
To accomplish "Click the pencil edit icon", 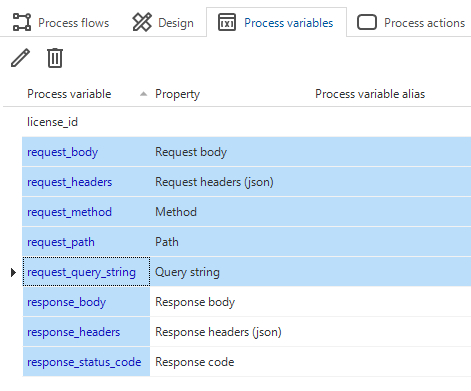I will click(x=20, y=58).
